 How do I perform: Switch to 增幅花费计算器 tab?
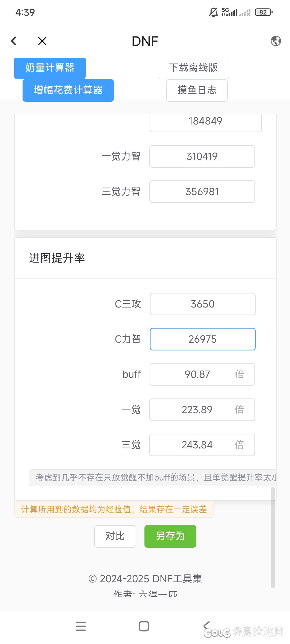68,90
